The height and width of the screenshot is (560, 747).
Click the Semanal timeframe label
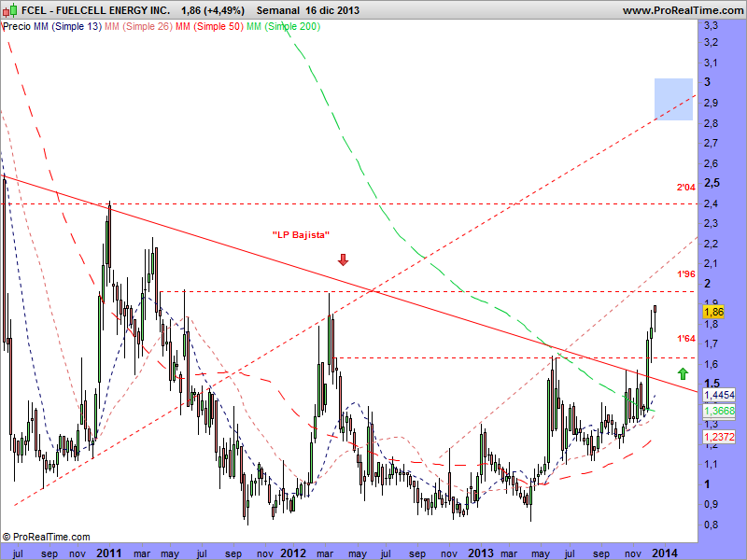pos(278,10)
